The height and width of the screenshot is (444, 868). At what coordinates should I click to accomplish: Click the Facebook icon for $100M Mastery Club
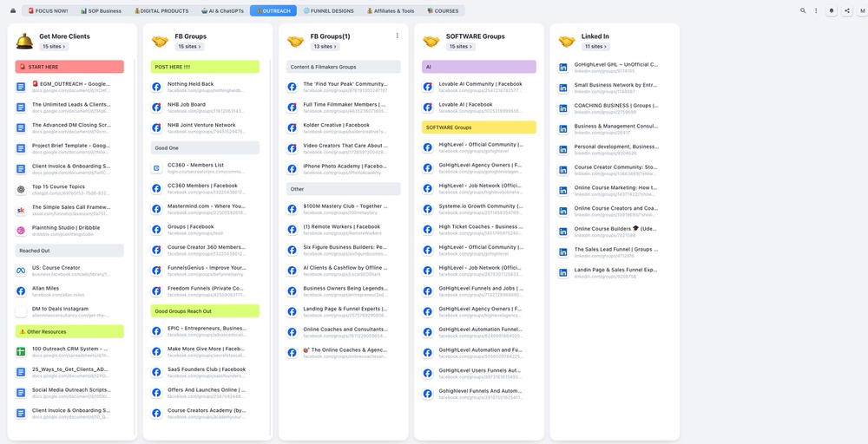[x=292, y=209]
